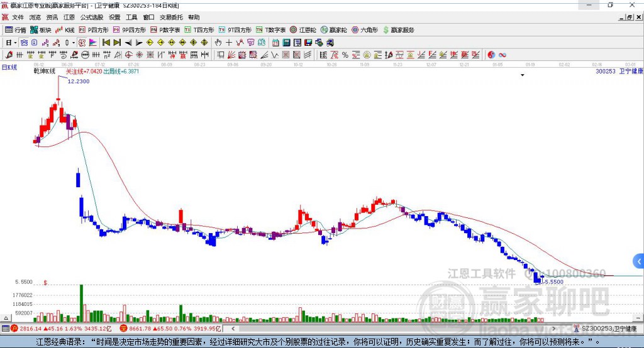Expand the blue side panel chevron
The height and width of the screenshot is (348, 644).
pos(639,261)
